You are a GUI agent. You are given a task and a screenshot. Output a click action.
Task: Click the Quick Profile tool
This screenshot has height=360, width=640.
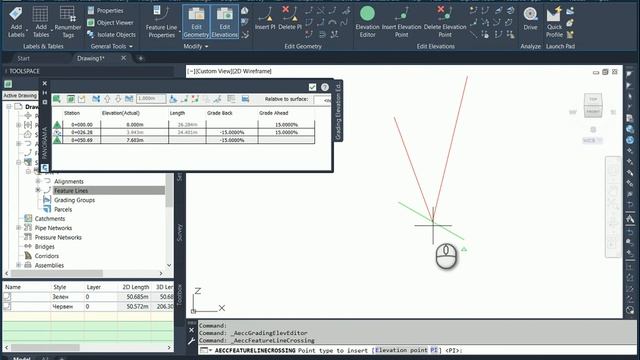pos(554,22)
